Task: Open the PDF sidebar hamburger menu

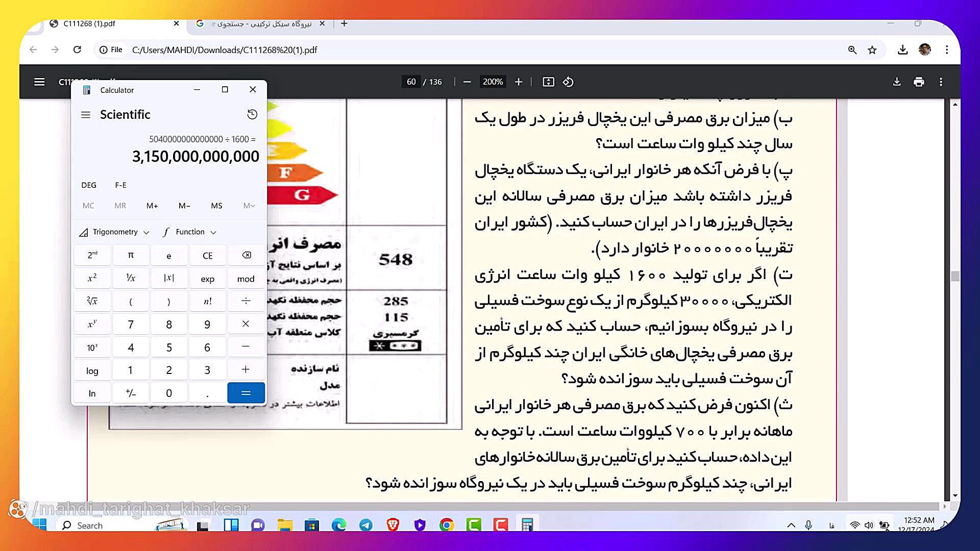Action: pyautogui.click(x=39, y=82)
